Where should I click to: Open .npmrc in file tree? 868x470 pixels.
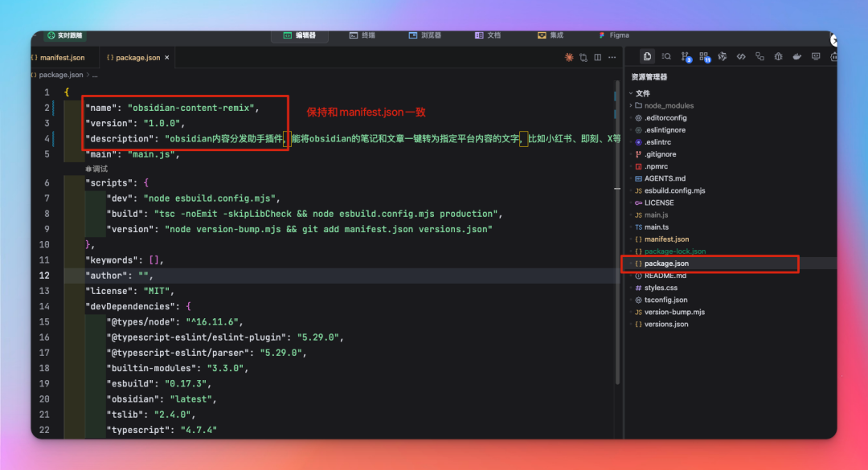(656, 166)
